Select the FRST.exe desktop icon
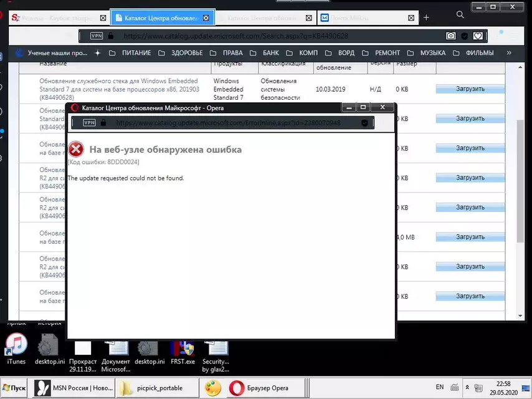The height and width of the screenshot is (399, 532). click(x=183, y=352)
